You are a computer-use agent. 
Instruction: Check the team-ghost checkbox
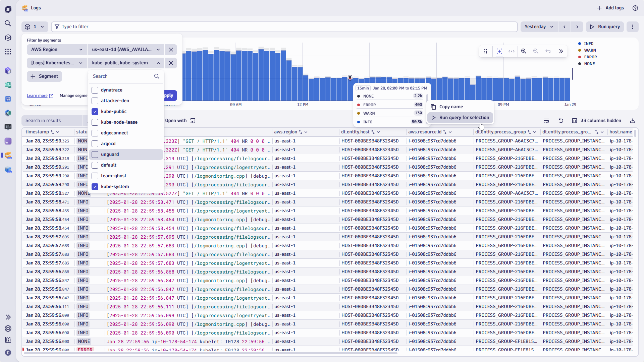[95, 176]
